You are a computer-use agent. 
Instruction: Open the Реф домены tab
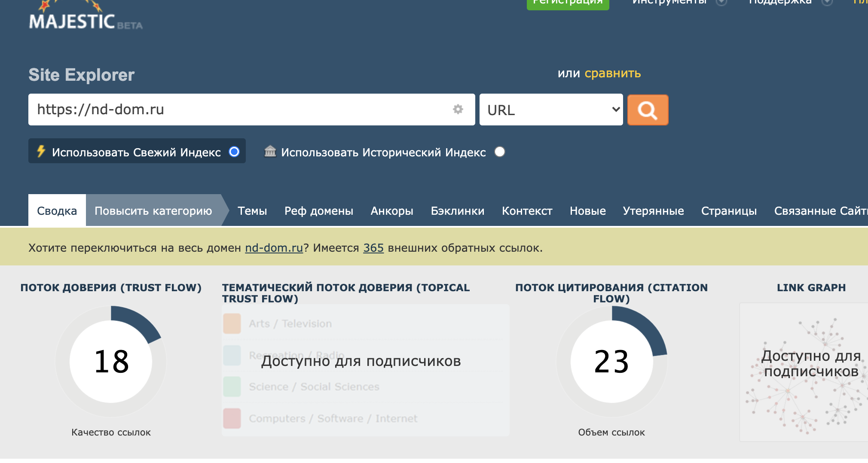[319, 211]
